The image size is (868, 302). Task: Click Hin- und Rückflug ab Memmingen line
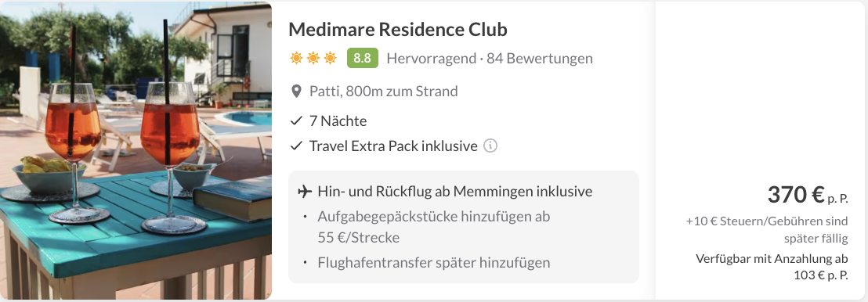coord(455,192)
